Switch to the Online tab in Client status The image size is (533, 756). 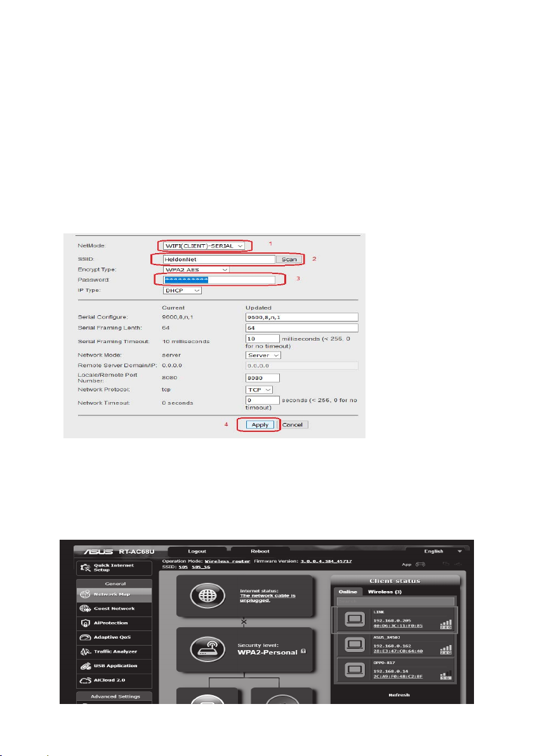tap(348, 592)
